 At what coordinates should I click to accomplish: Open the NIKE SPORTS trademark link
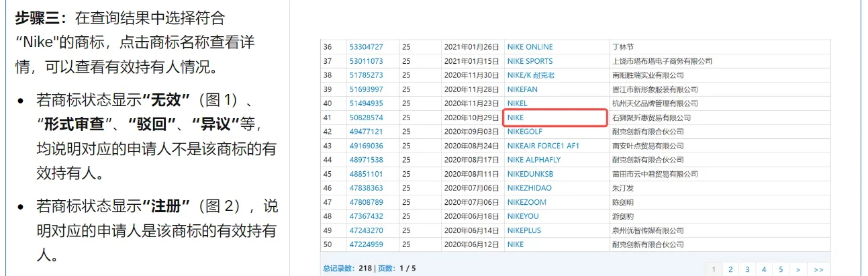click(530, 61)
